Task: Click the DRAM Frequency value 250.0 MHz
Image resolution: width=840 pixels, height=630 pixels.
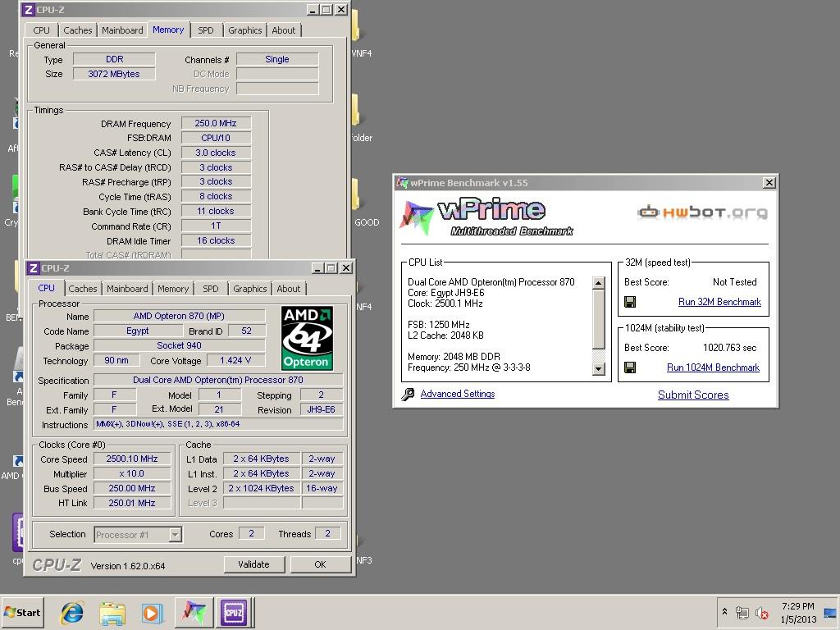Action: point(216,123)
